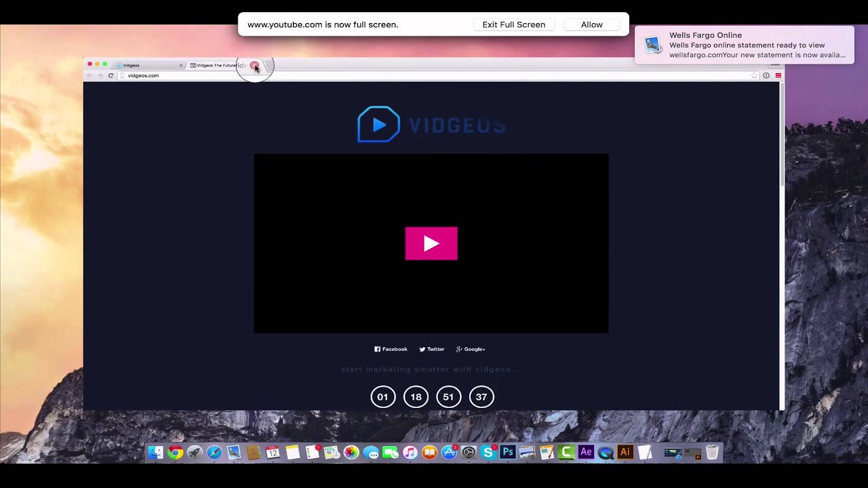Launch After Effects from the dock
868x488 pixels.
coord(586,453)
